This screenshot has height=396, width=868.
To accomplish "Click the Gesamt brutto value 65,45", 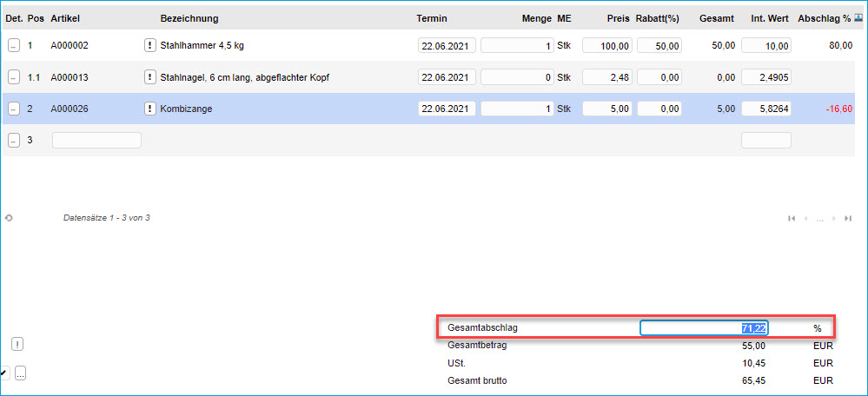I will click(x=754, y=381).
